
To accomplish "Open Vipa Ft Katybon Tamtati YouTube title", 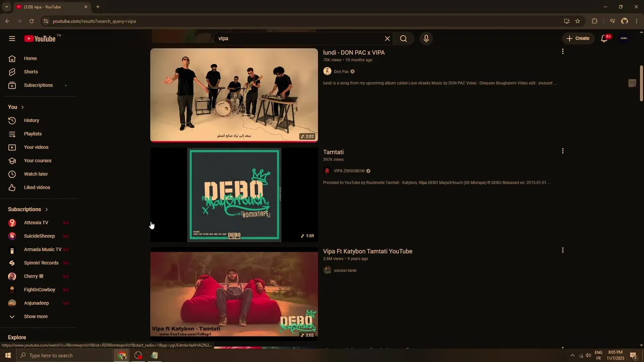I will 367,251.
